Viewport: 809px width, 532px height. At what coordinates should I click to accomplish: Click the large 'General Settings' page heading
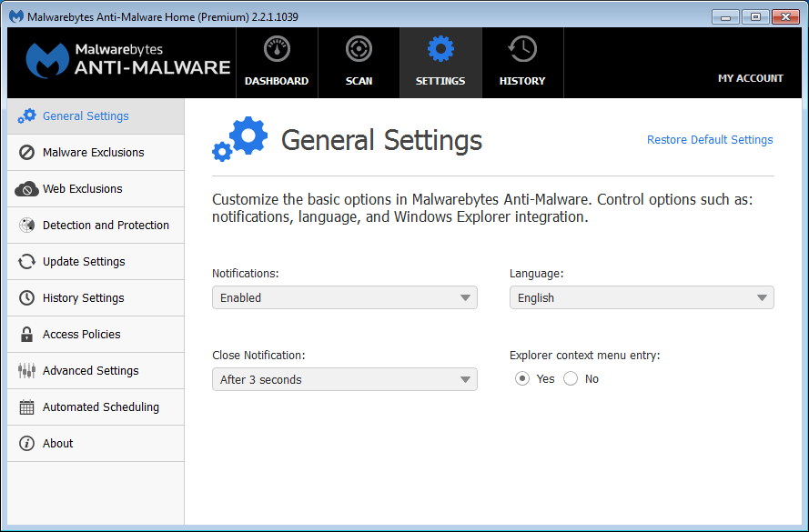coord(381,140)
